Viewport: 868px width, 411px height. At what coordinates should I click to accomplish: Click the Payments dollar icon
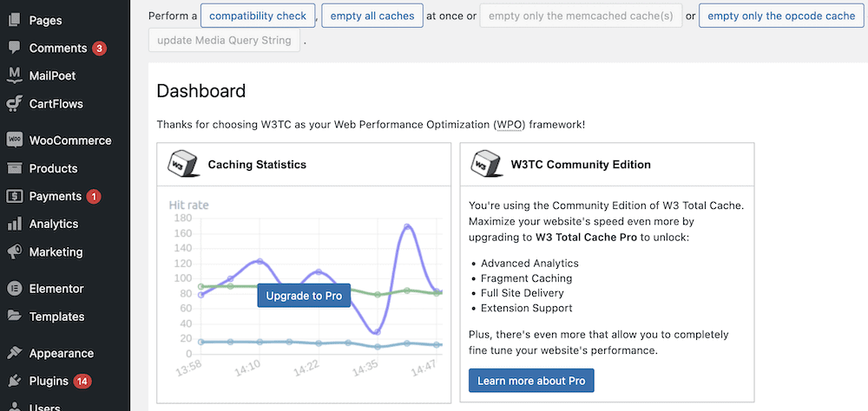tap(15, 196)
